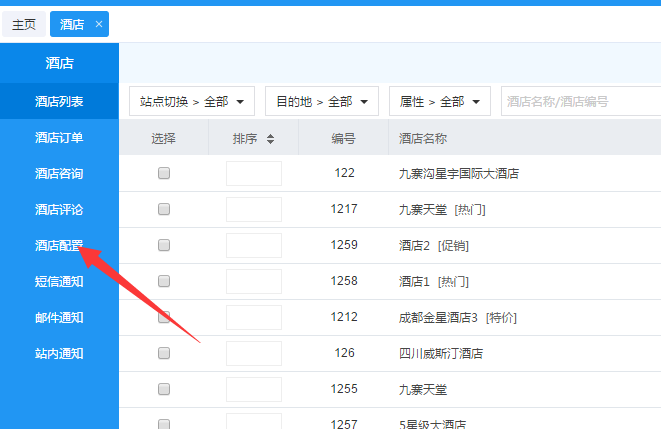661x429 pixels.
Task: Select 酒店配置 in sidebar
Action: coord(59,245)
